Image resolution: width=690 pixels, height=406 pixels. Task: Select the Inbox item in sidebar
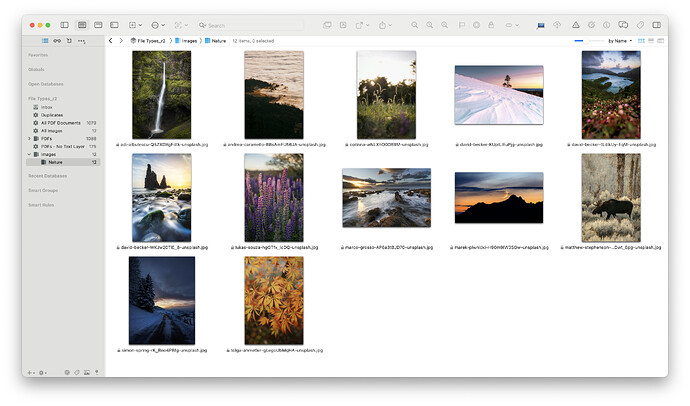[x=46, y=107]
